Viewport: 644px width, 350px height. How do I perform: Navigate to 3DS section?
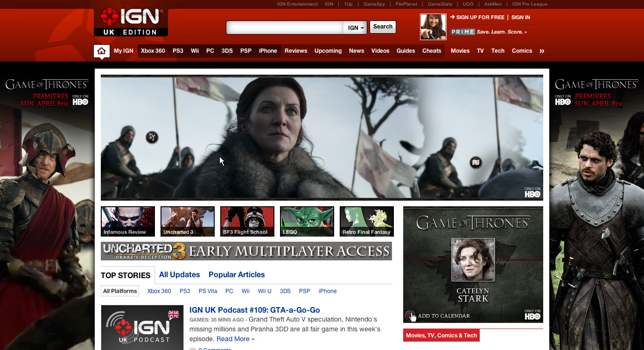[227, 51]
